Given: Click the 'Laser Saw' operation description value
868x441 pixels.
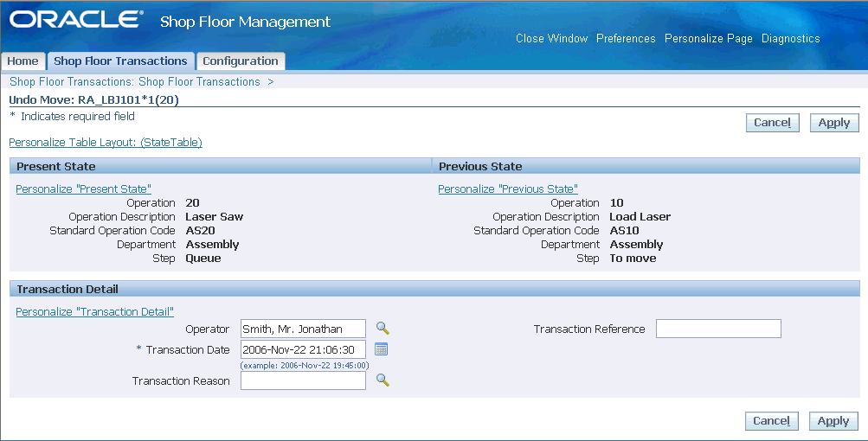Looking at the screenshot, I should point(215,216).
